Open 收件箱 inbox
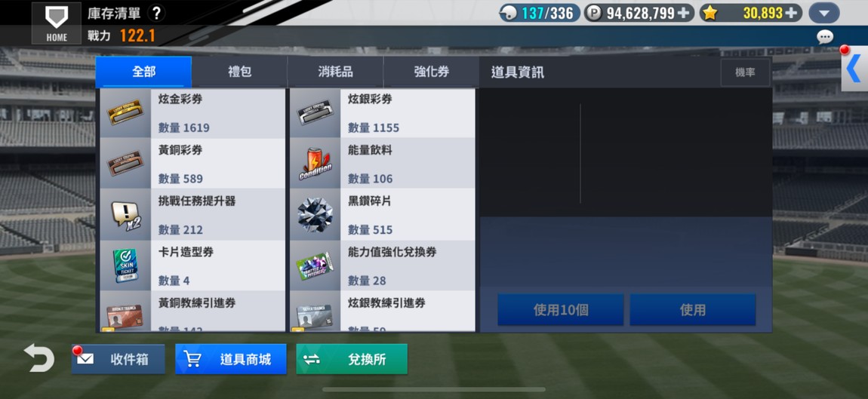This screenshot has height=399, width=868. (118, 359)
